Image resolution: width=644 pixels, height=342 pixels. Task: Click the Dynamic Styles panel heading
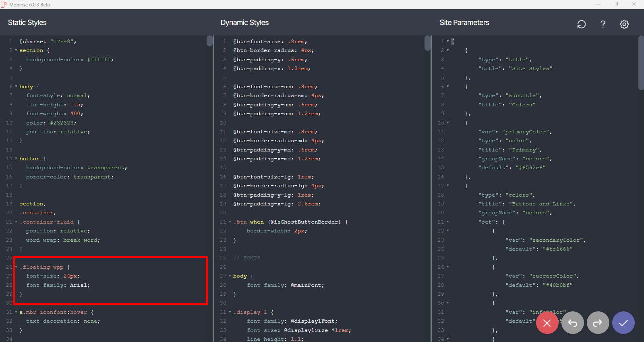(x=244, y=23)
